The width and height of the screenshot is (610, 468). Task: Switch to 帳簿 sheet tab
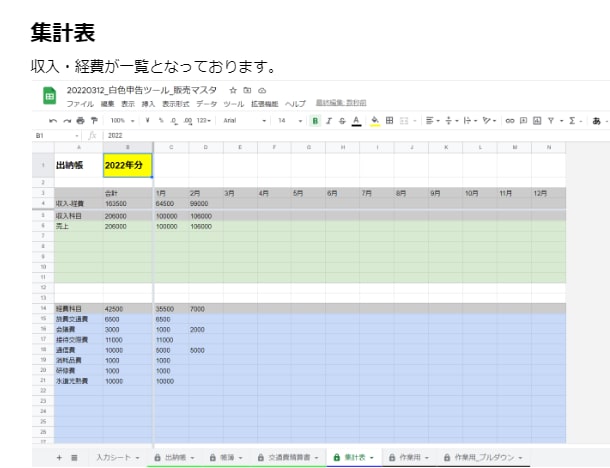pyautogui.click(x=226, y=457)
